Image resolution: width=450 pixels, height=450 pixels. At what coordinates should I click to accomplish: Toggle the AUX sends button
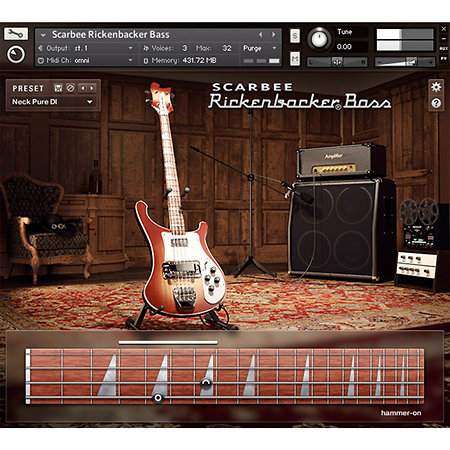tap(443, 49)
